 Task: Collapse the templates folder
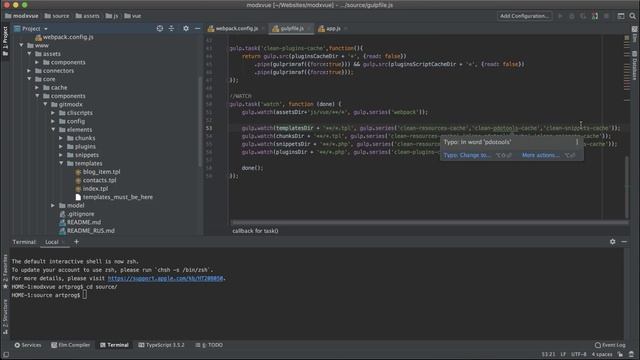[x=61, y=163]
